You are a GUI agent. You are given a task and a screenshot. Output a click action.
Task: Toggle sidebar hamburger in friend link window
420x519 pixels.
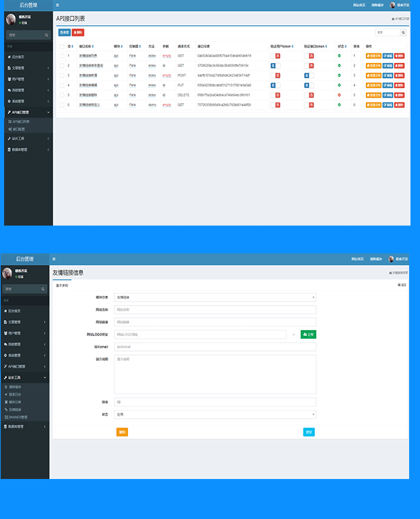pos(54,259)
